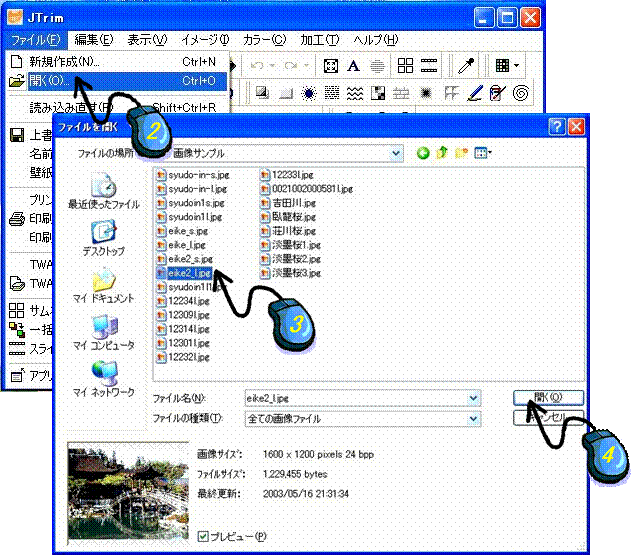Expand the ファイルの種類 file type dropdown
The image size is (638, 555).
coord(473,417)
